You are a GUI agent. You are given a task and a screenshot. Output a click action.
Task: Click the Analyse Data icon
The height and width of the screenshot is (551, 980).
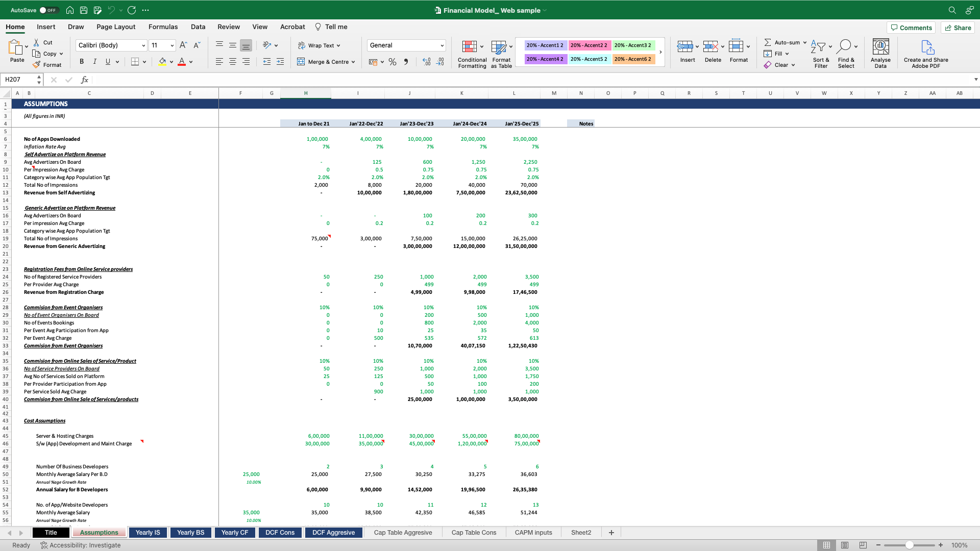[880, 47]
